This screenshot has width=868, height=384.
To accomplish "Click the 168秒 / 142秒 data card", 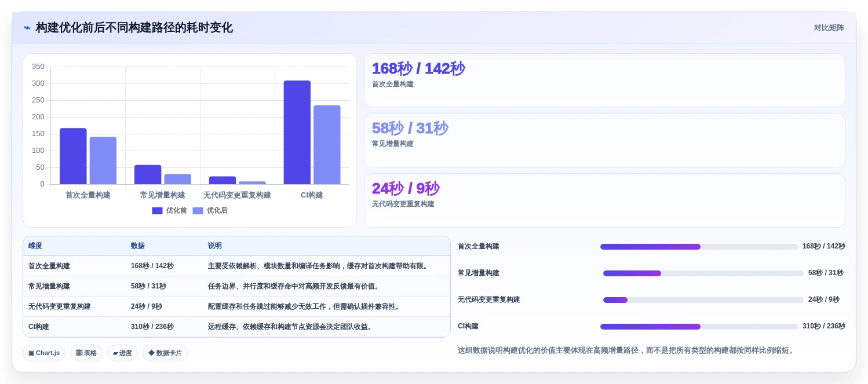I will coord(604,81).
